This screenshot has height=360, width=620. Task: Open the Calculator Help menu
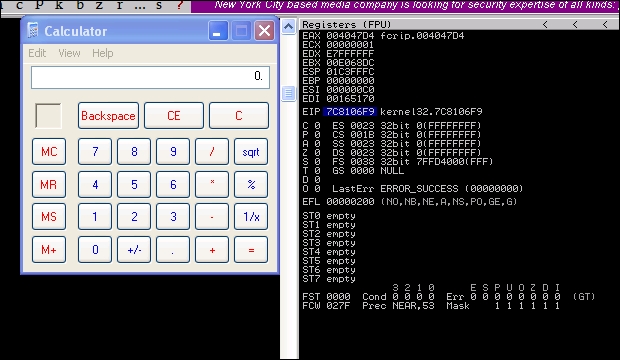[102, 53]
